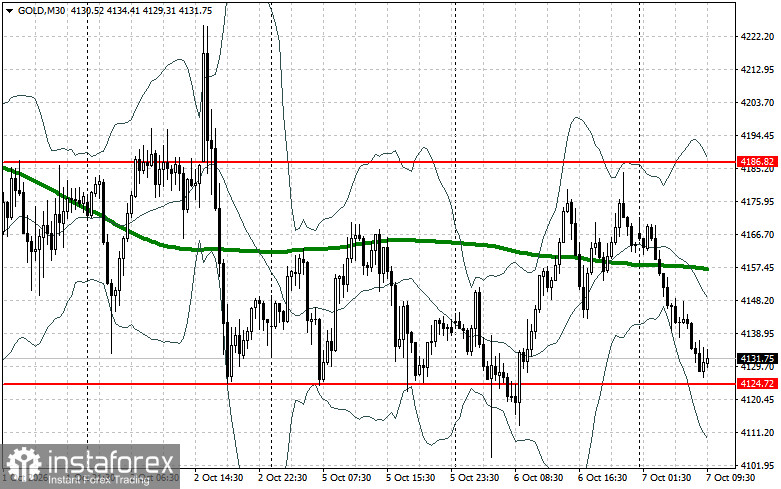
Task: Select the 6 Oct 16:30 time axis label
Action: 602,478
